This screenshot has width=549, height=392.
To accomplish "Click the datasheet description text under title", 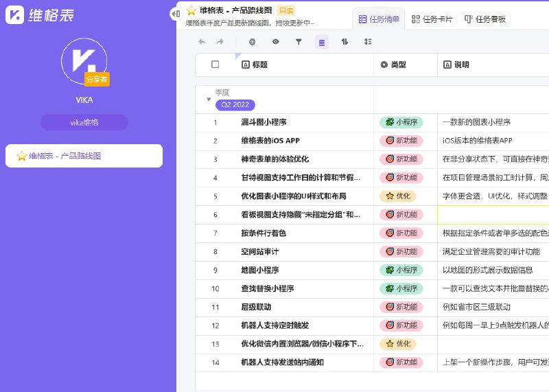I will coord(250,23).
